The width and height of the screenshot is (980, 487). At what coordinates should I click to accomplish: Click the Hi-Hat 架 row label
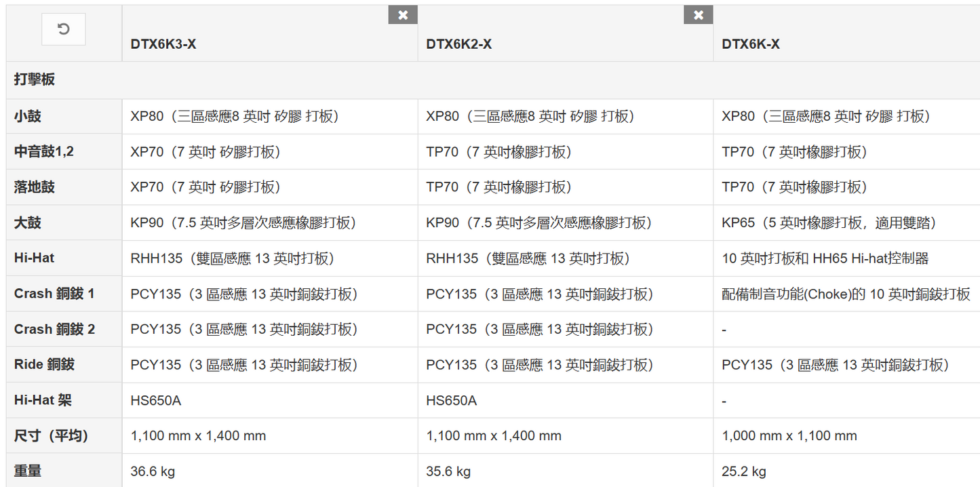43,400
